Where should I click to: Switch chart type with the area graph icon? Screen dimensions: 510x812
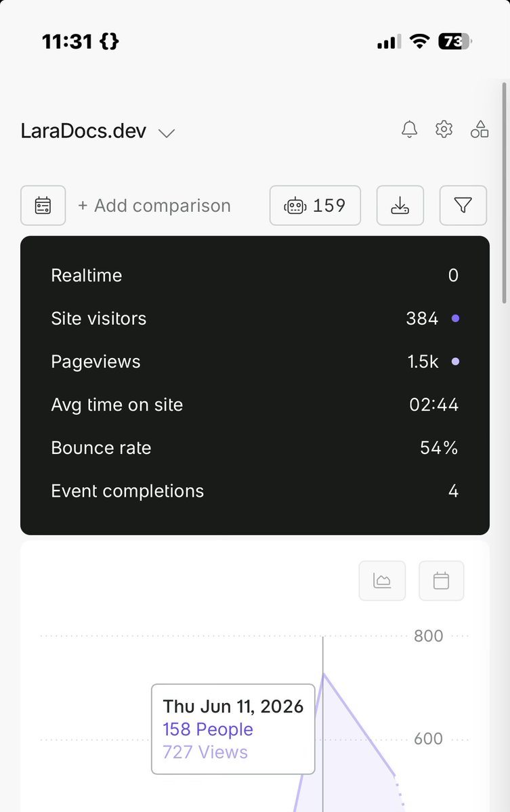(382, 581)
